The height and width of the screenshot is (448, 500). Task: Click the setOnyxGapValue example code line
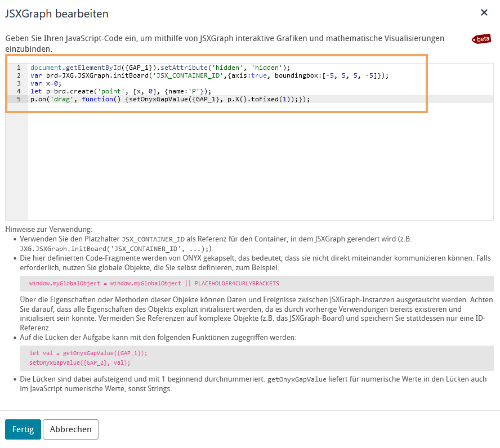click(80, 362)
